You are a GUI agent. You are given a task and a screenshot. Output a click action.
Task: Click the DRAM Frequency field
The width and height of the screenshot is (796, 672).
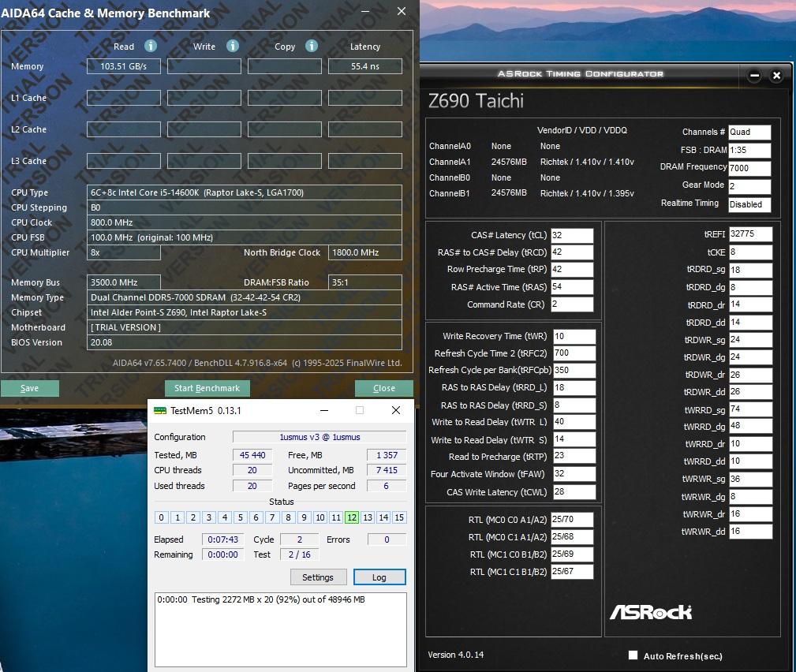click(x=749, y=168)
